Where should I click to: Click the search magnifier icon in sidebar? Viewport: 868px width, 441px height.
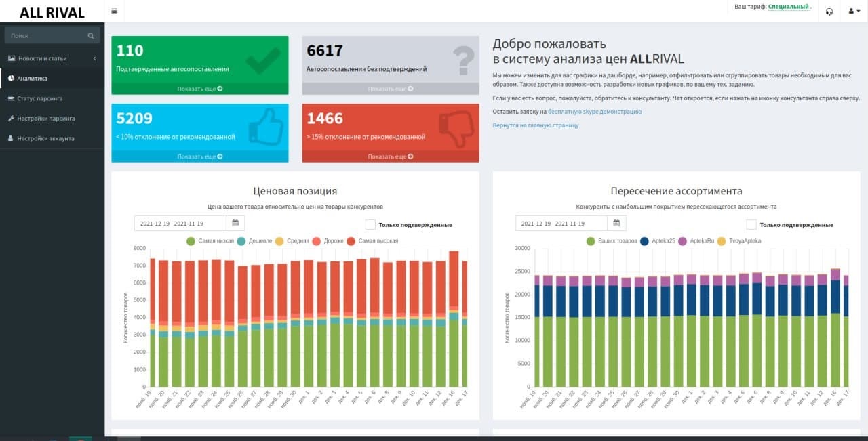[91, 35]
